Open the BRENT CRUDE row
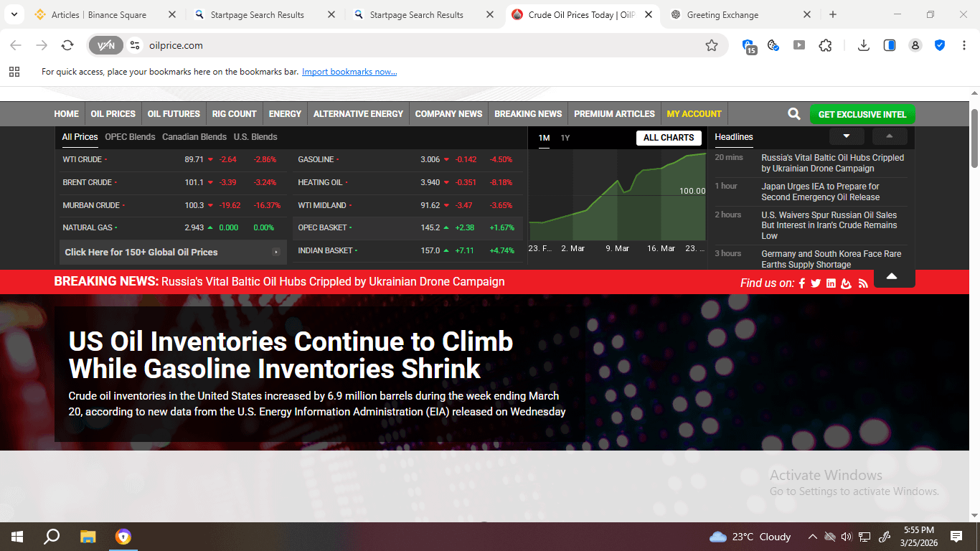This screenshot has height=551, width=980. pyautogui.click(x=174, y=182)
